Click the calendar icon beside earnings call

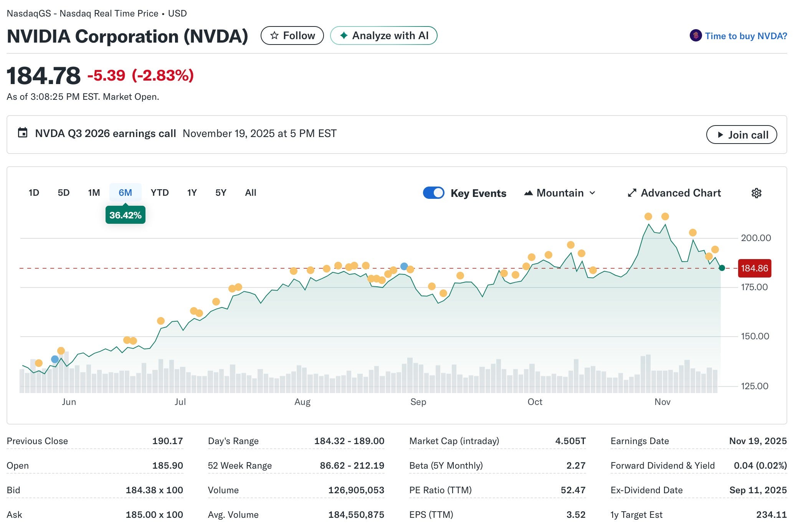pos(23,133)
